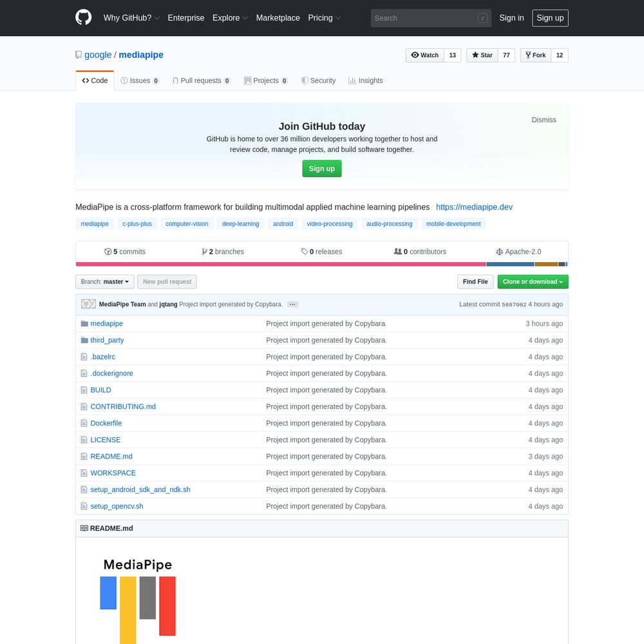Click the blue segment of language bar

[511, 264]
